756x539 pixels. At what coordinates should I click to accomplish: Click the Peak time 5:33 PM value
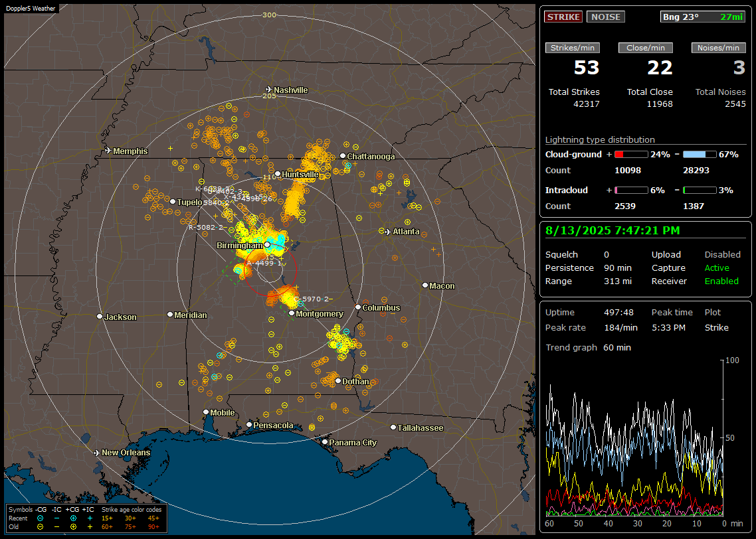tap(668, 327)
